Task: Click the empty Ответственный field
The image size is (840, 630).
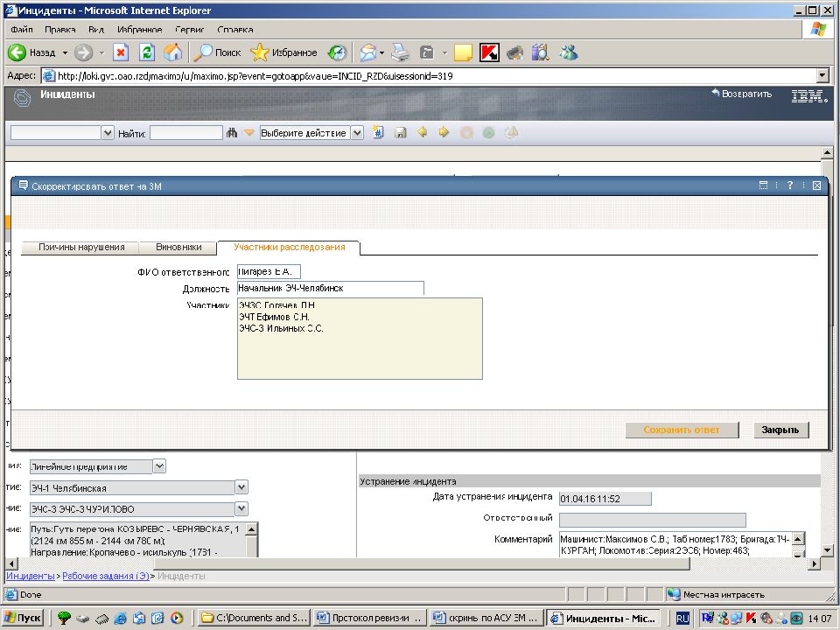Action: point(653,520)
